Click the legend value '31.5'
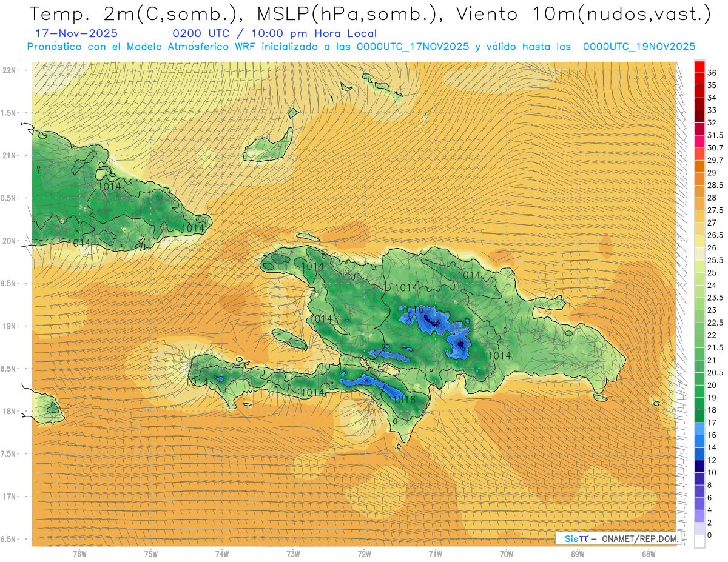 click(x=716, y=136)
